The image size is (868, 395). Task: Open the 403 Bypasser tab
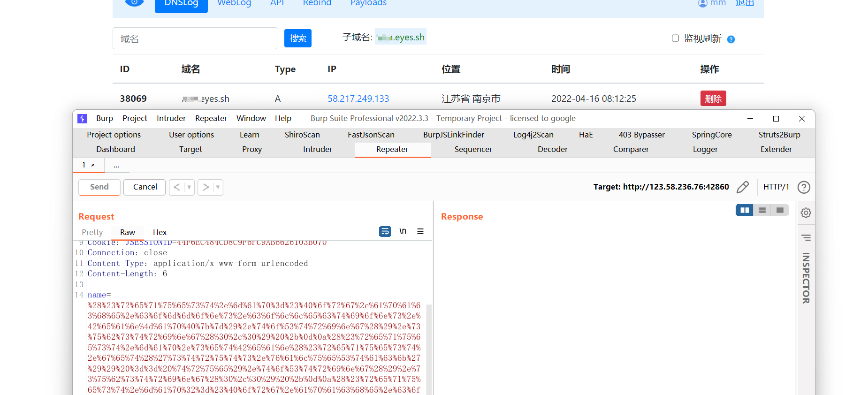(x=642, y=135)
